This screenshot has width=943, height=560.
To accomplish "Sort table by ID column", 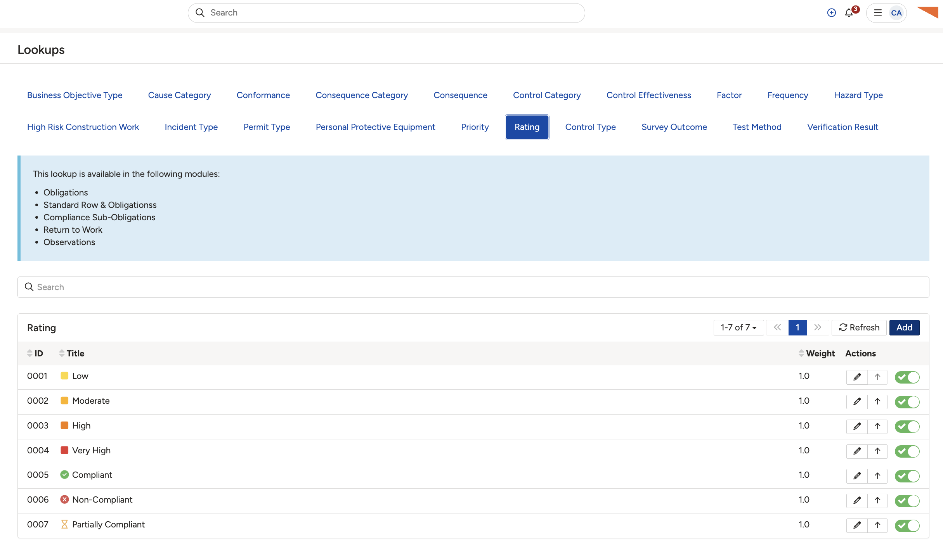I will (35, 353).
